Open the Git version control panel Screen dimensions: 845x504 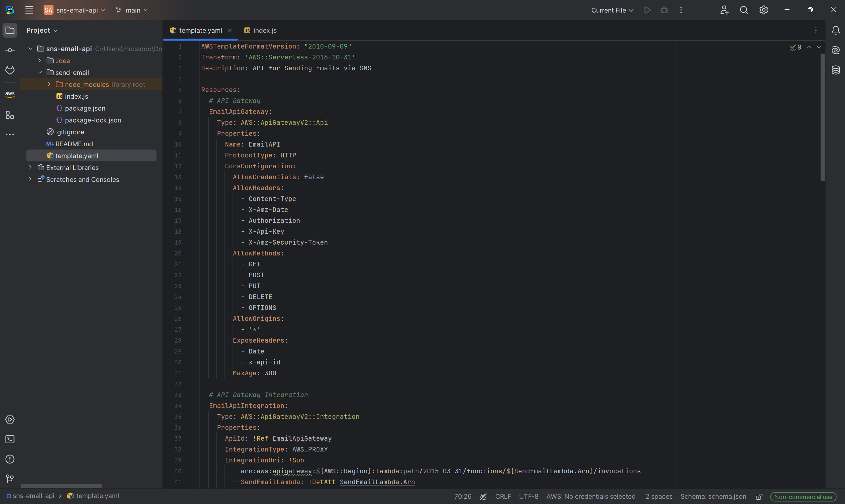click(10, 479)
